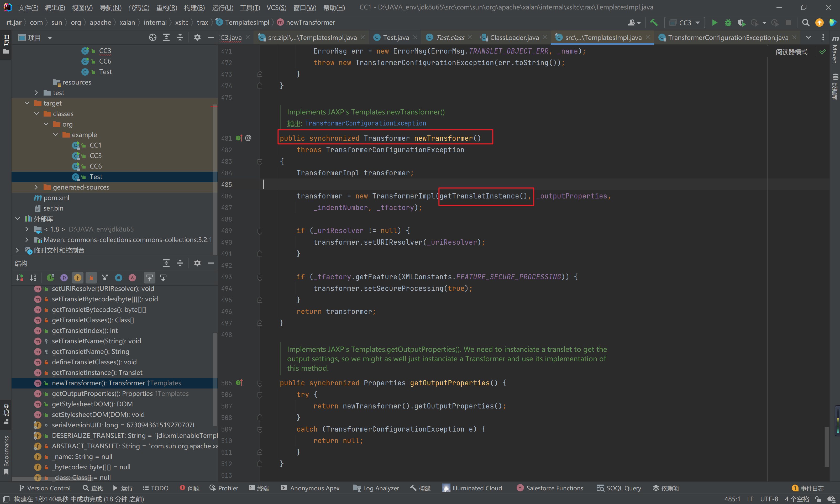Click override gutter icon on line 481
The image size is (840, 504).
[x=239, y=138]
